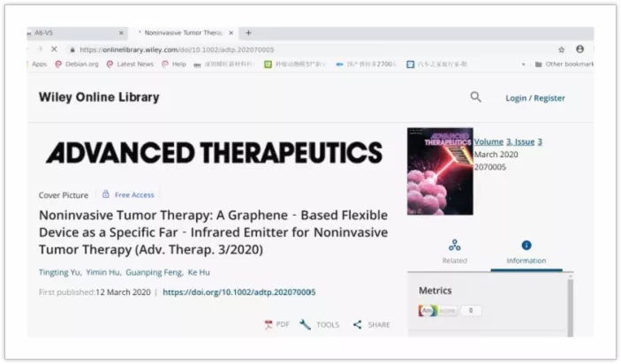The image size is (621, 364).
Task: Switch to the Information tab
Action: click(x=526, y=253)
